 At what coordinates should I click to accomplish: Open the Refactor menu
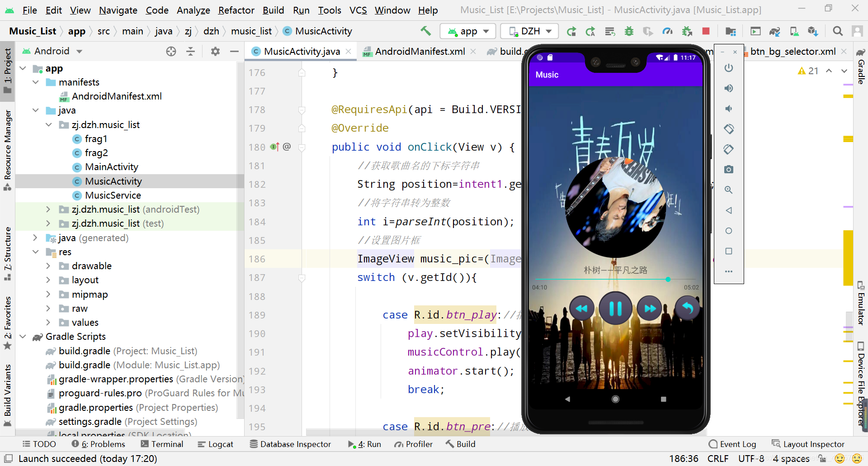click(236, 10)
